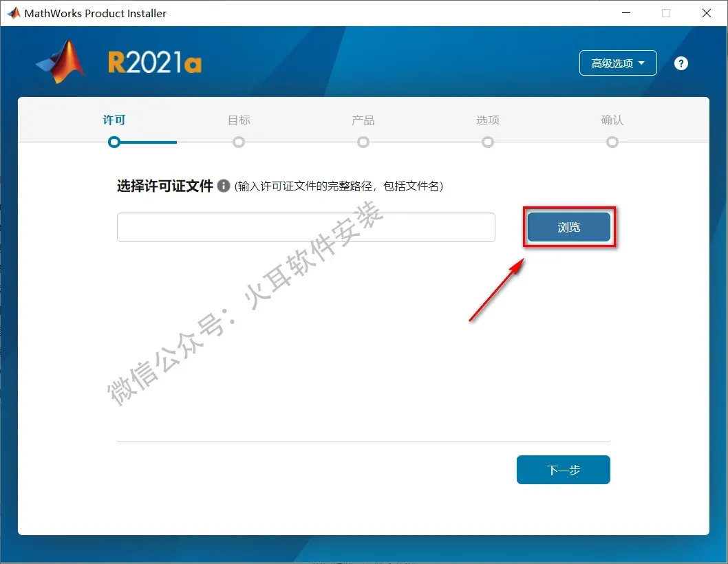Close the installer window

(x=706, y=13)
